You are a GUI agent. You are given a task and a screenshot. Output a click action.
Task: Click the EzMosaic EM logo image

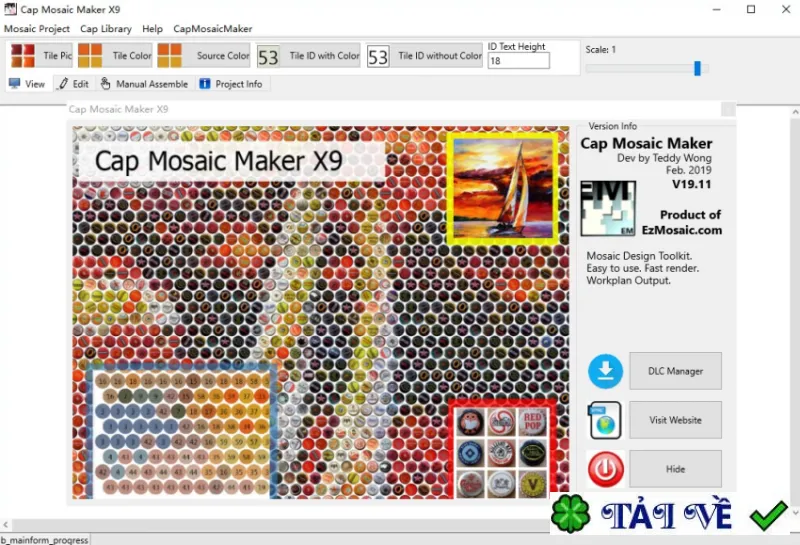(608, 208)
